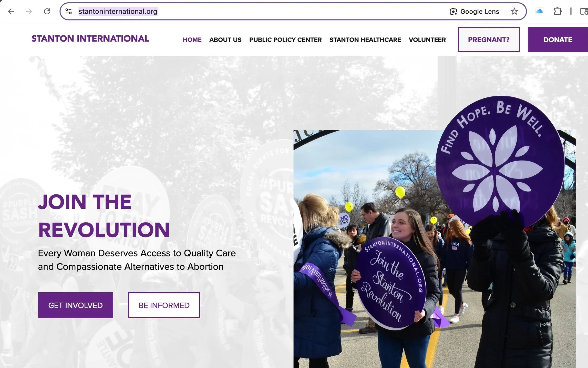
Task: Click the partially visible toolbar icon at far right
Action: [x=584, y=11]
